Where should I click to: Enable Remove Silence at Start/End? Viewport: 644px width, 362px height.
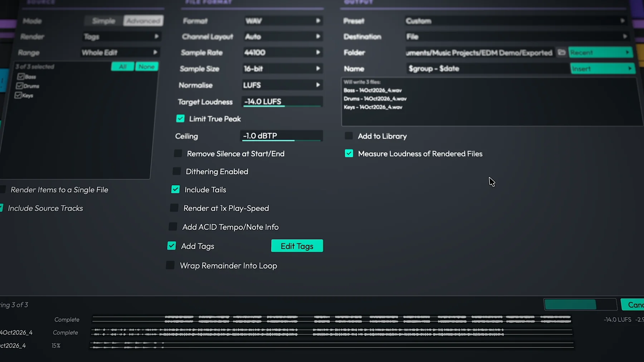point(178,153)
